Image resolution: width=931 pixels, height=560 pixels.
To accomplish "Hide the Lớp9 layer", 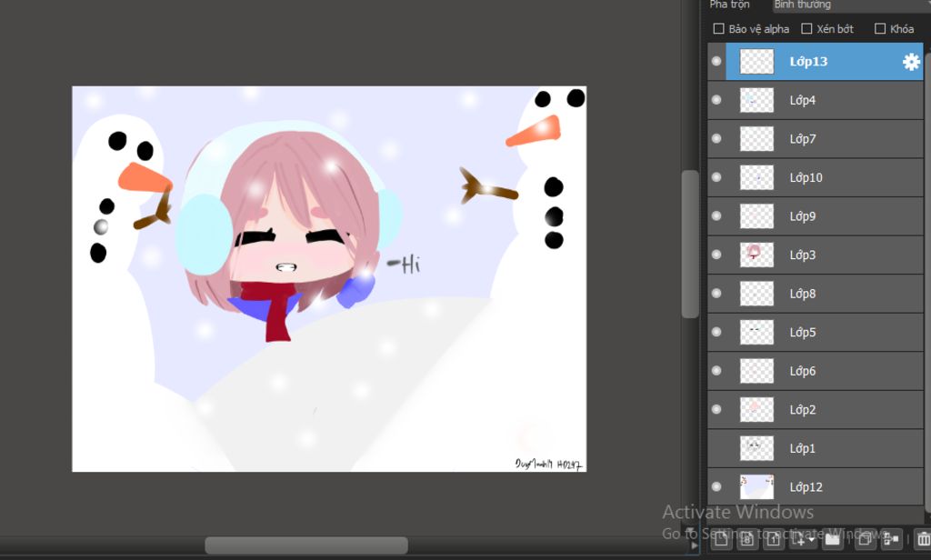I will tap(716, 215).
